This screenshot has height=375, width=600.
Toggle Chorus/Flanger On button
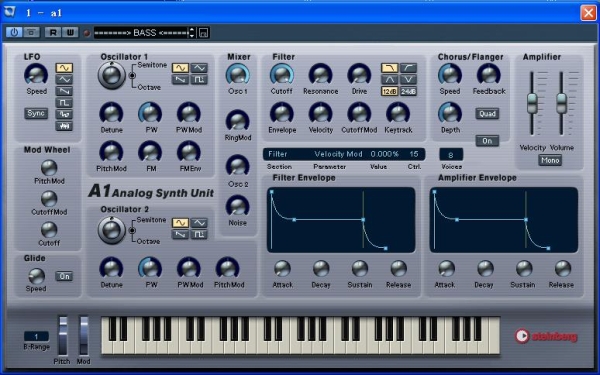click(487, 141)
